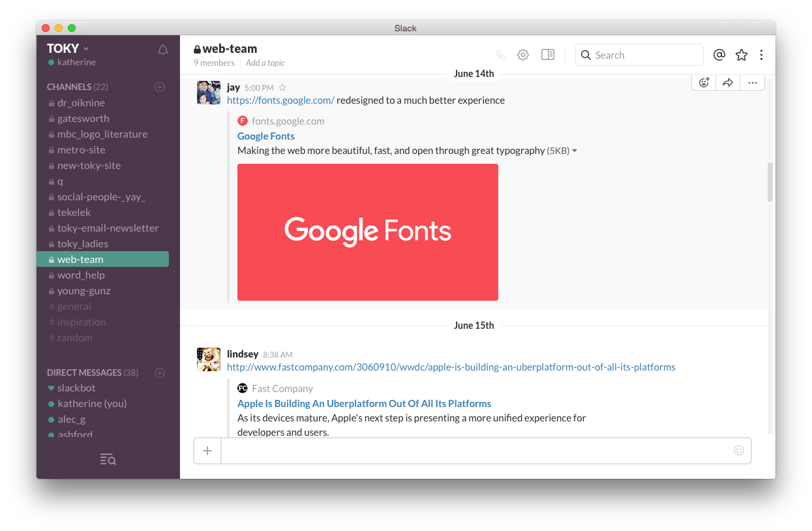Click the 8:38 AM timestamp
The width and height of the screenshot is (812, 531).
click(x=278, y=355)
